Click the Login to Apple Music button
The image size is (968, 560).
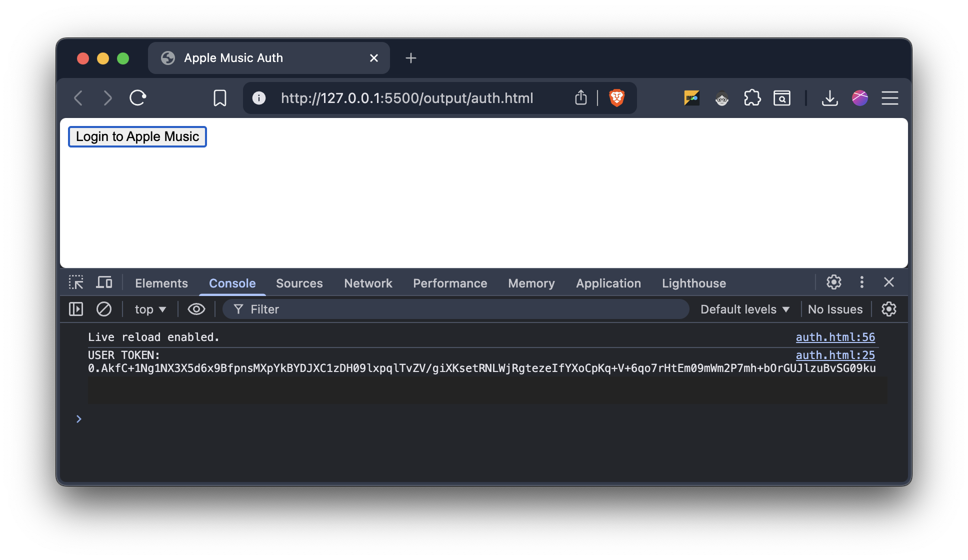tap(137, 136)
